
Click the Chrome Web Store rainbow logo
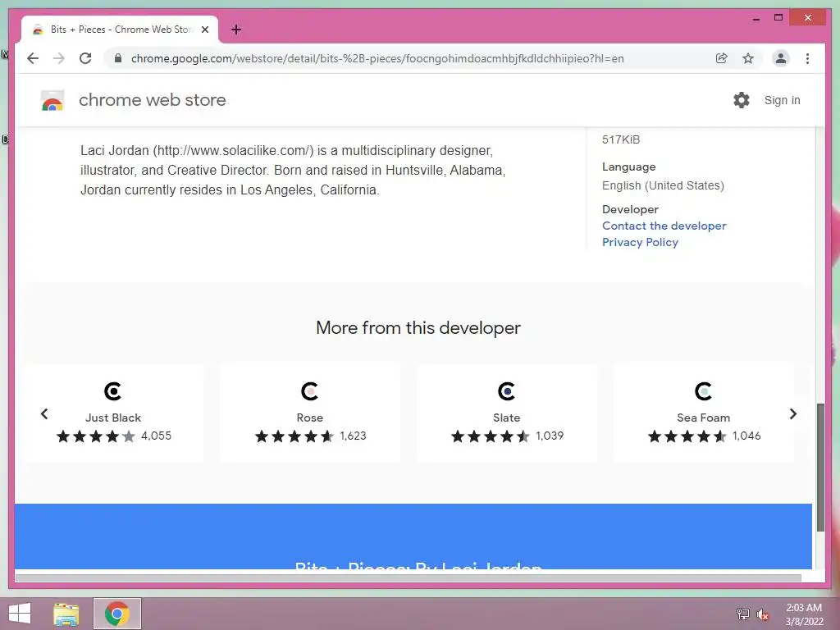[52, 100]
